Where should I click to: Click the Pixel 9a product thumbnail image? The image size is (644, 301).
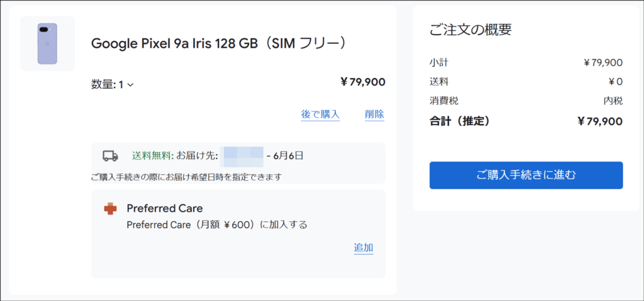47,43
